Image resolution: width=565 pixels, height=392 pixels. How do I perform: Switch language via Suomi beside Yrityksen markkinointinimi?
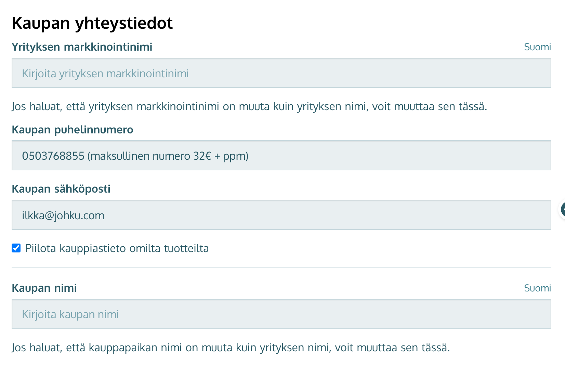(x=537, y=47)
